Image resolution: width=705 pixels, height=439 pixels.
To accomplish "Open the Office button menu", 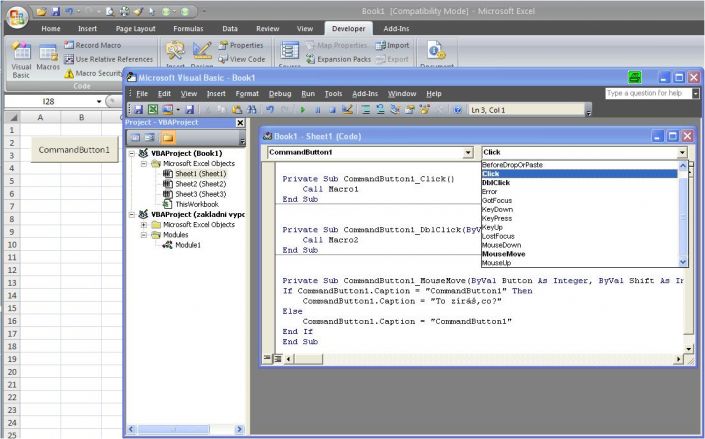I will 18,17.
